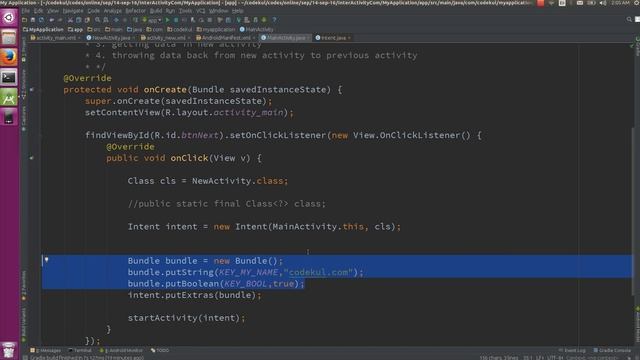Click the system volume speaker icon
Viewport: 640px width, 360px height.
(603, 3)
